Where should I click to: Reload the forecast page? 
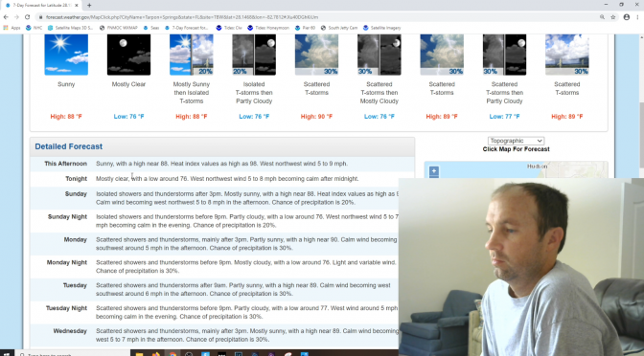[x=27, y=17]
